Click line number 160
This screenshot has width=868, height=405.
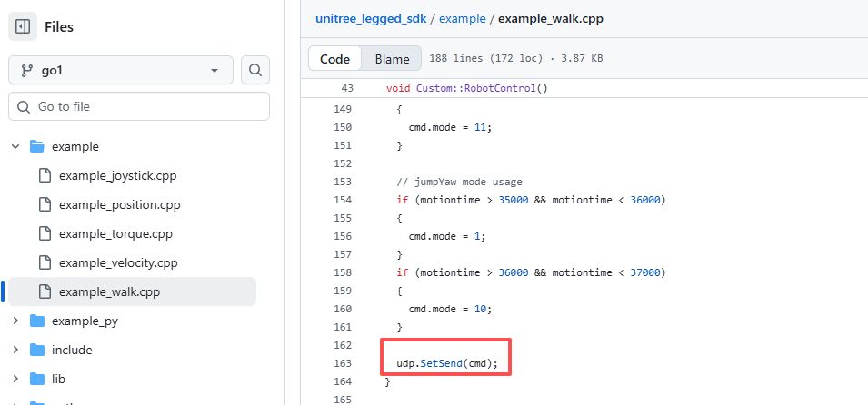pyautogui.click(x=343, y=309)
